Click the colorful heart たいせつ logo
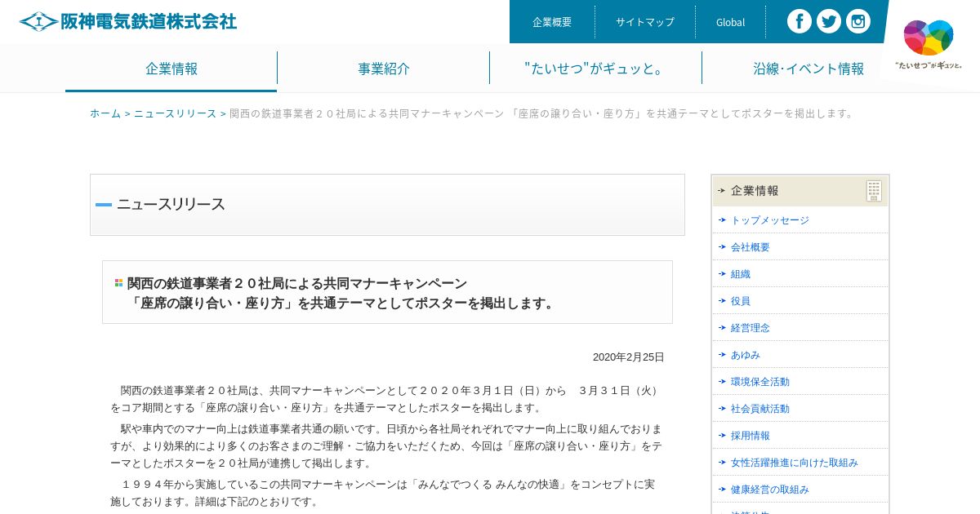 [929, 44]
